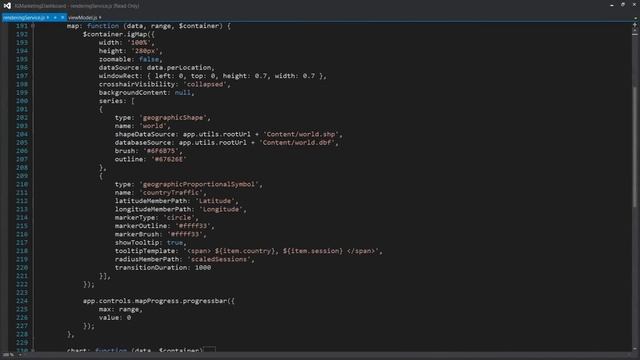This screenshot has height=360, width=640.
Task: Click the vertical scrollbar up arrow
Action: (635, 30)
